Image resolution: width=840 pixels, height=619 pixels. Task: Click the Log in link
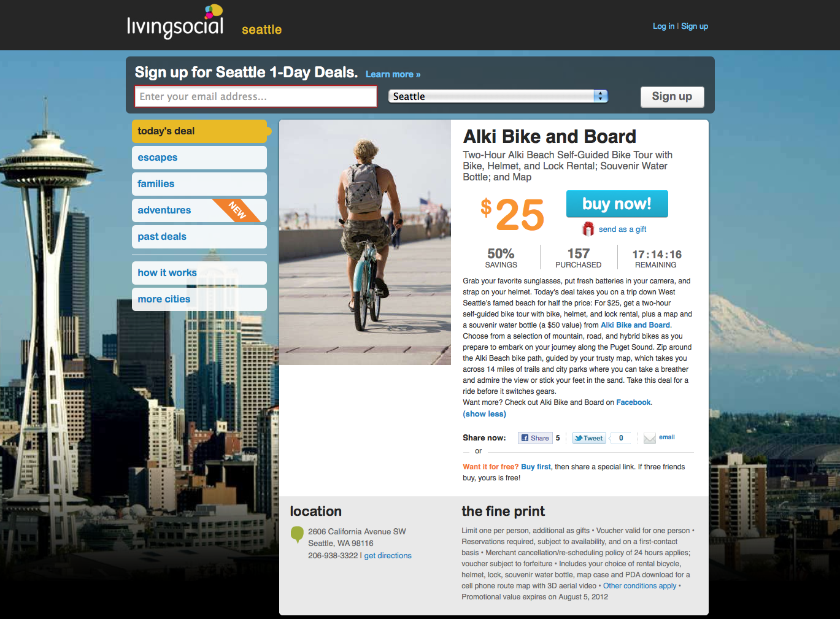(663, 26)
